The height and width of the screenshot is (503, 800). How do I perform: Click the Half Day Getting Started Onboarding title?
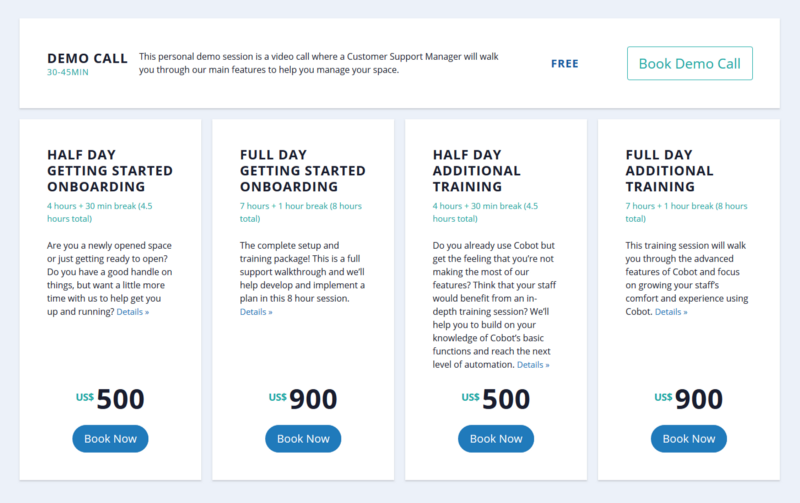tap(110, 170)
